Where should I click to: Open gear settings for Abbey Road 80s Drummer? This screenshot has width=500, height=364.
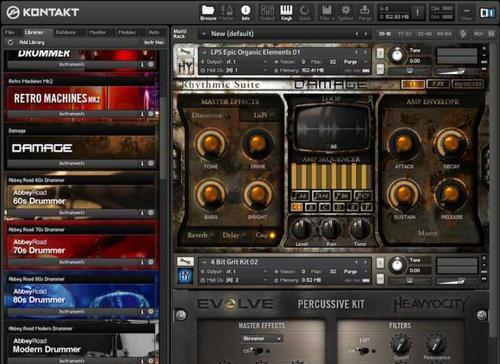(x=151, y=311)
